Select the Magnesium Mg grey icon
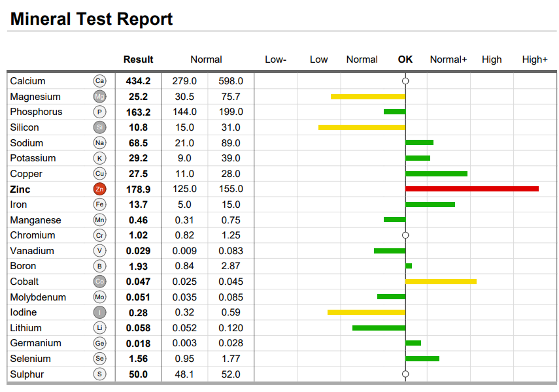This screenshot has width=559, height=392. (x=99, y=97)
